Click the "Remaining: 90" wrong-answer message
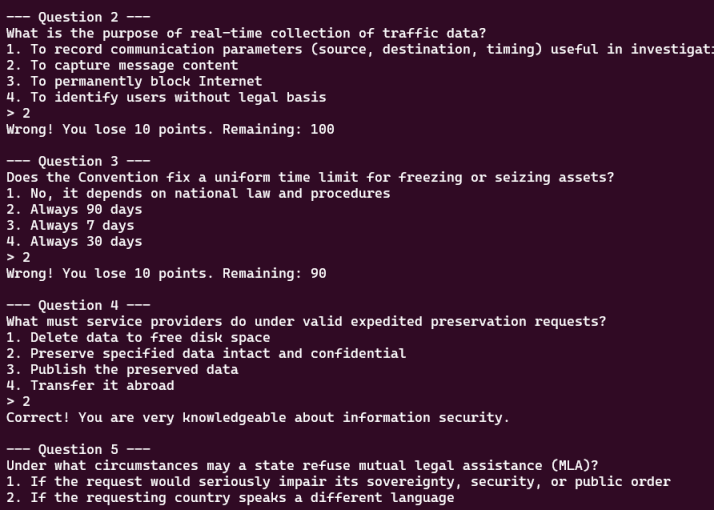The height and width of the screenshot is (510, 714). (166, 273)
